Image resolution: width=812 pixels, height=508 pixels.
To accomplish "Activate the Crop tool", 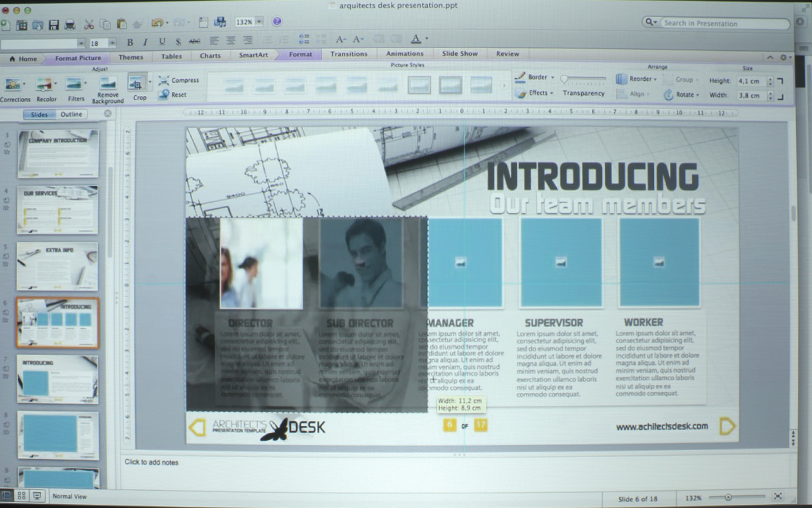I will [137, 87].
